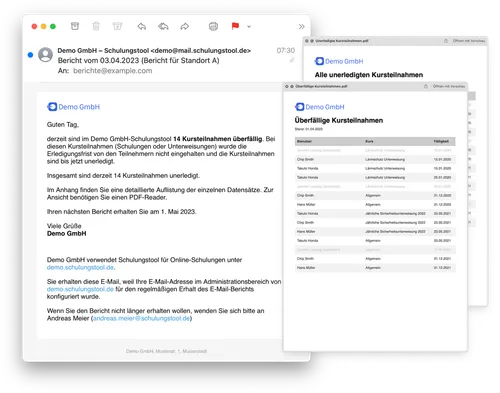The height and width of the screenshot is (393, 500).
Task: Click the Unerledigte Kursteilnahmen.pdf window title
Action: click(x=342, y=41)
